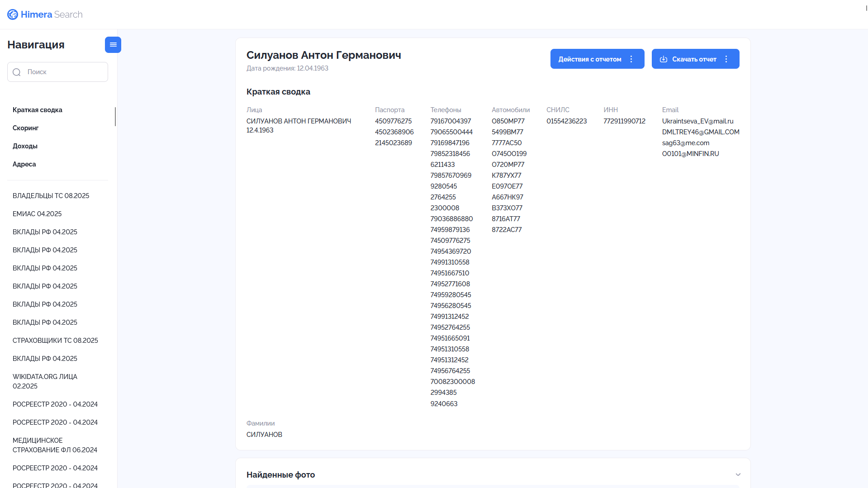Click the Действия с отчетом button

point(590,59)
